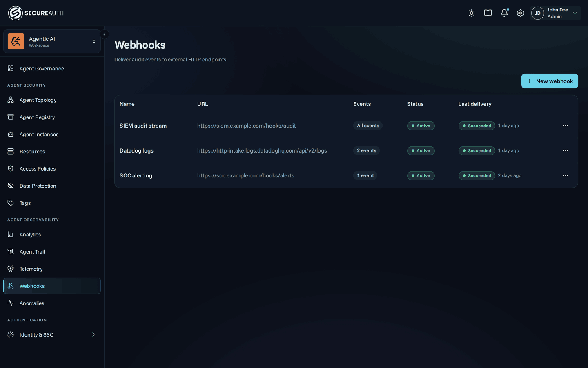
Task: Select Datadog logs name
Action: click(x=136, y=150)
